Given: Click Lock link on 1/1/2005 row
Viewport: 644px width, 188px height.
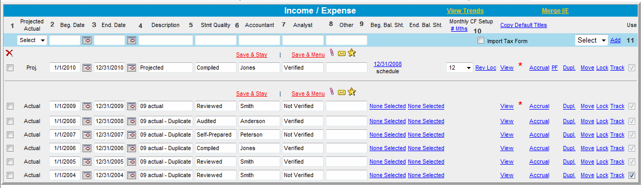Looking at the screenshot, I should (602, 162).
